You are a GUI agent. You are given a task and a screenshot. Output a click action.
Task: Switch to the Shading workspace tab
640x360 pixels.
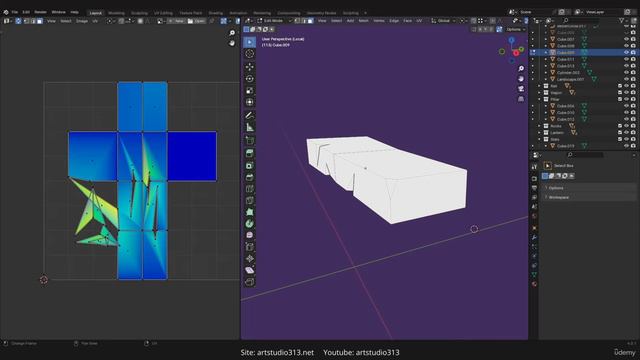point(216,13)
